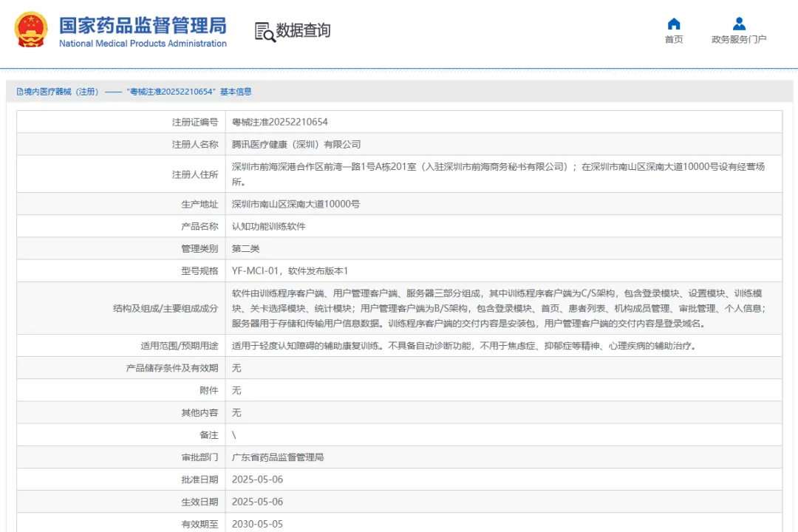
Task: Click the 有效期至 date 2030-05-05
Action: [257, 524]
